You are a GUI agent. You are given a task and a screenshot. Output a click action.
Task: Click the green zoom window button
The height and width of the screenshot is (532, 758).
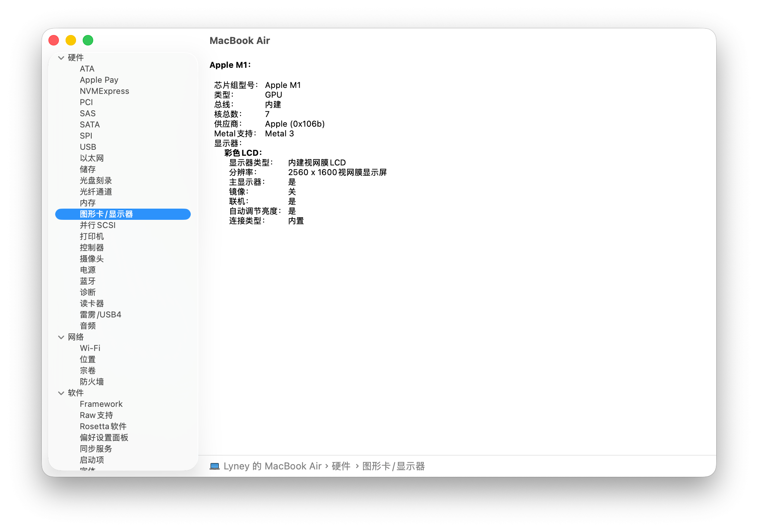tap(88, 40)
